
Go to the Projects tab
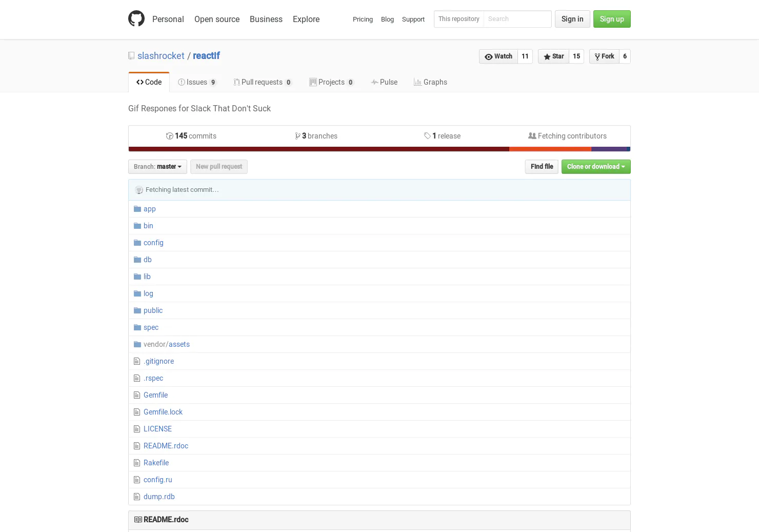332,82
